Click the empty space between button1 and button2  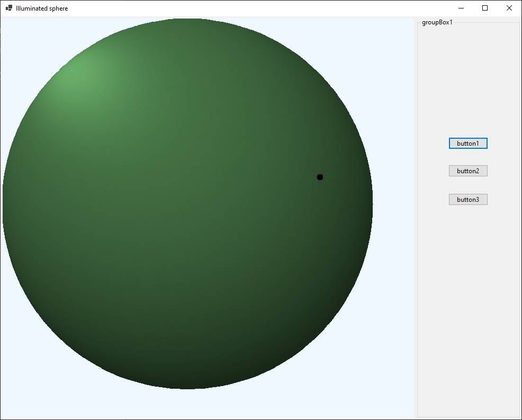(x=468, y=157)
